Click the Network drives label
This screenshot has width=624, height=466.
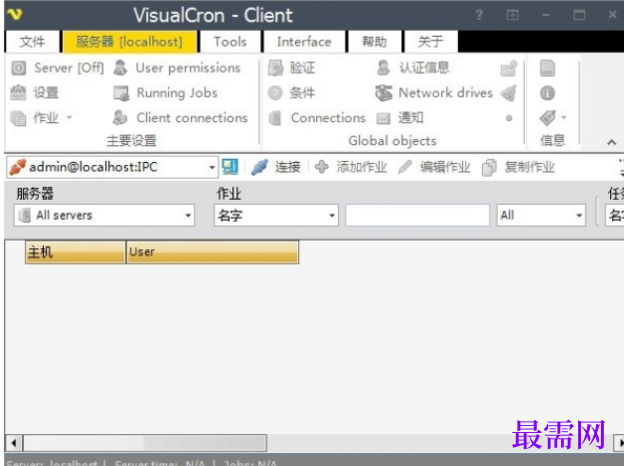point(446,93)
